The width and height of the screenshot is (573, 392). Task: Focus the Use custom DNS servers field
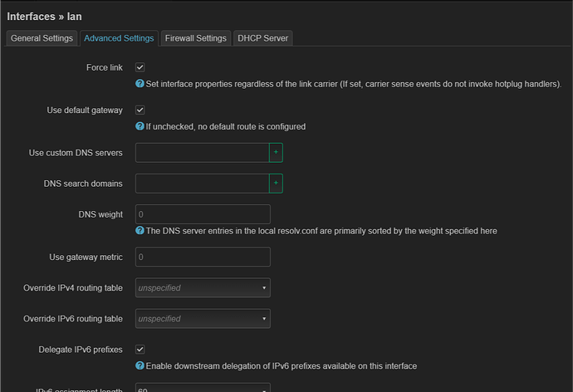click(x=203, y=152)
